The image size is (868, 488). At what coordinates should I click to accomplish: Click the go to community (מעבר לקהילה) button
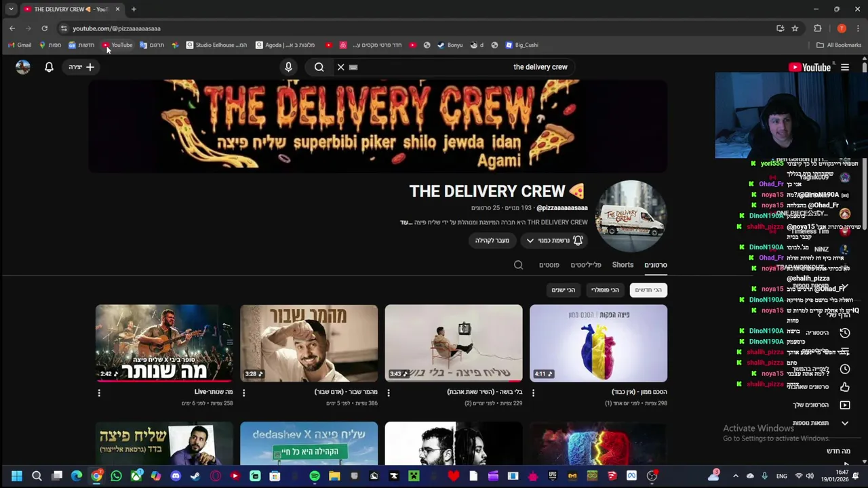[x=492, y=241]
